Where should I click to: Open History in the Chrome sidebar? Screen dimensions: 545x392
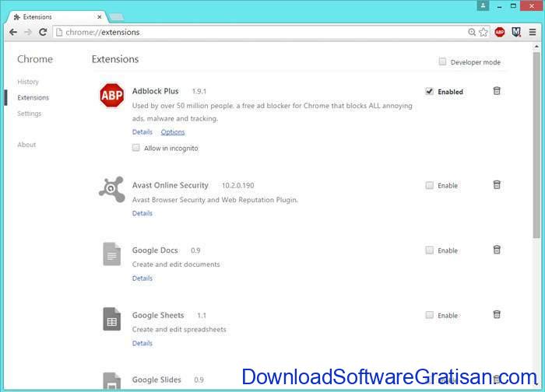click(x=28, y=82)
